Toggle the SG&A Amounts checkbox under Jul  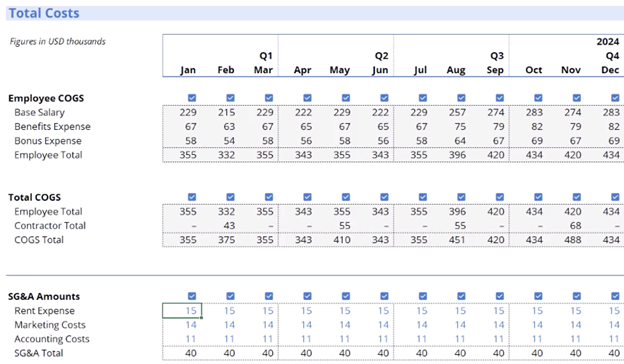[423, 296]
